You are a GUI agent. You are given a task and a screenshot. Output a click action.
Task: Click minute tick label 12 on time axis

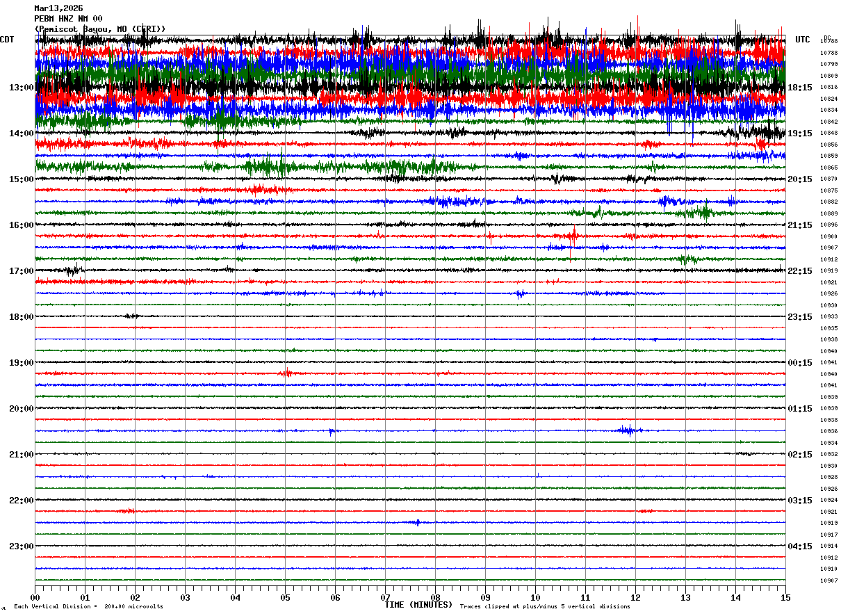pos(635,597)
